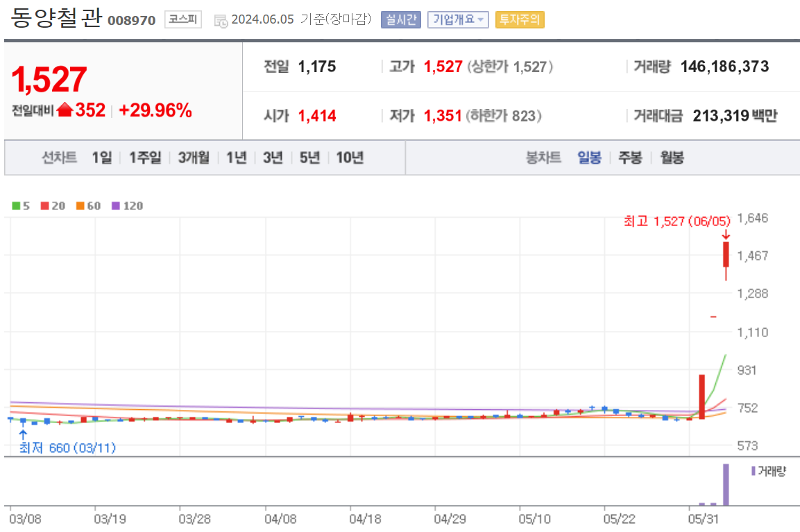Screen dimensions: 800x532
Task: Switch to 주봉 weekly candle chart
Action: click(x=630, y=157)
